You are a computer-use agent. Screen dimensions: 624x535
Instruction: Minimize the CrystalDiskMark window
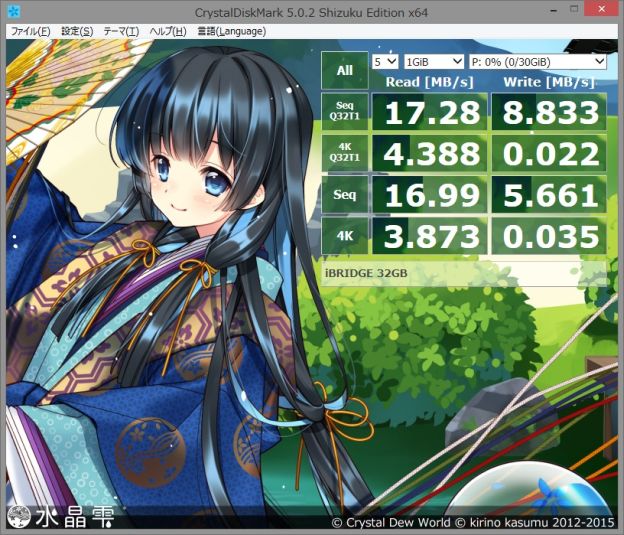pyautogui.click(x=554, y=11)
